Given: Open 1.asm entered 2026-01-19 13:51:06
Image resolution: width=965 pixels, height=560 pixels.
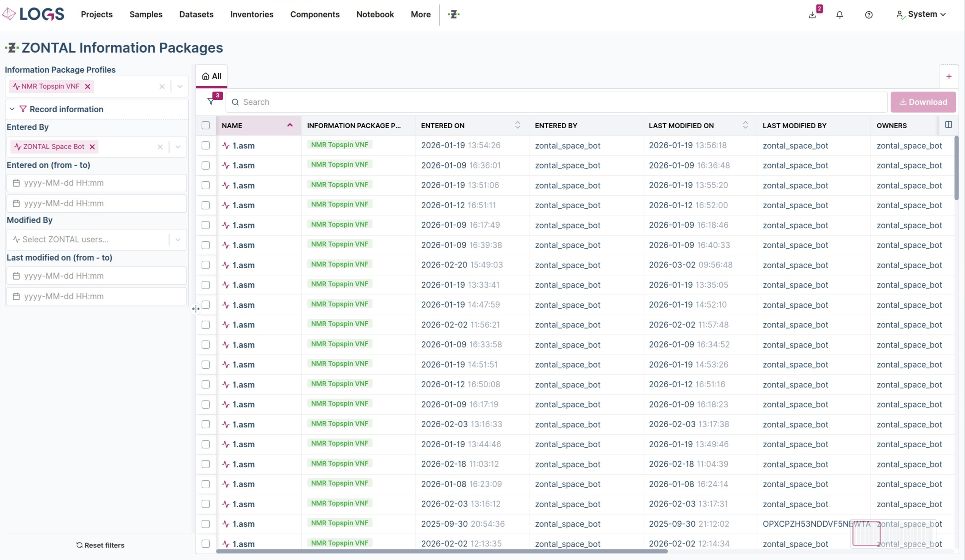Looking at the screenshot, I should [x=243, y=186].
